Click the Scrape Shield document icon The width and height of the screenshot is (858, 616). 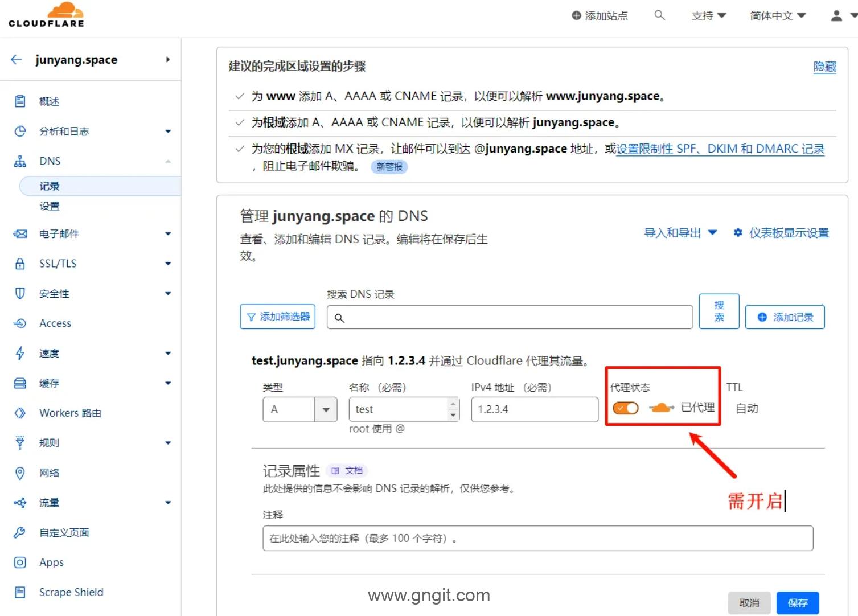click(20, 592)
